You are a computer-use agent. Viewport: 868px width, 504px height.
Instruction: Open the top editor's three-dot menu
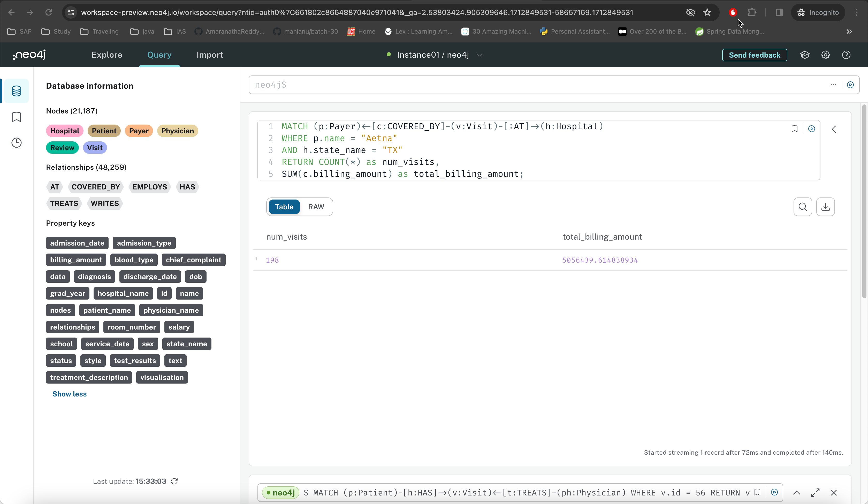(x=833, y=85)
